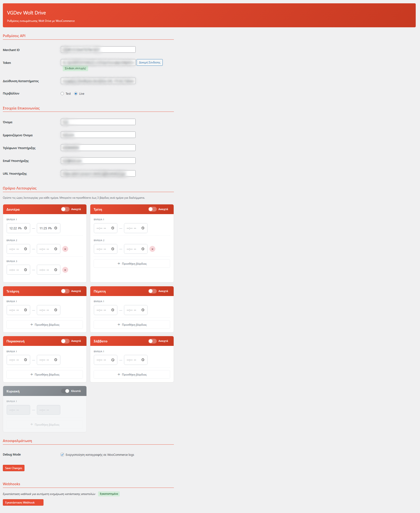The height and width of the screenshot is (513, 420).
Task: Enable Debug Mode WooCommerce logging checkbox
Action: click(62, 455)
